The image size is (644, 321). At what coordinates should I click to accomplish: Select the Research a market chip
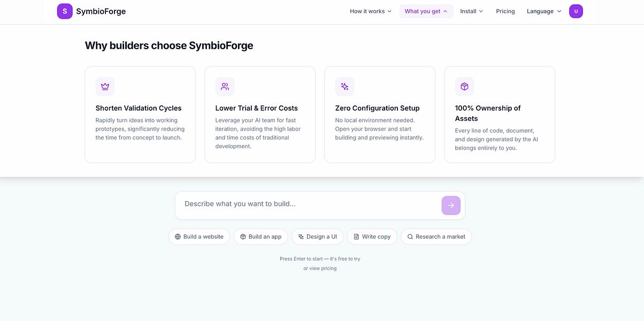point(436,236)
